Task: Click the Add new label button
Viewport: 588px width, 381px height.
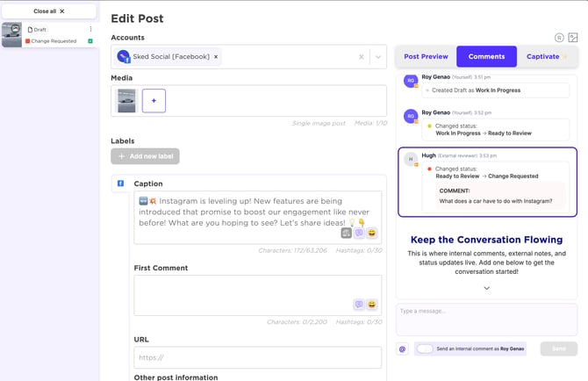Action: pyautogui.click(x=145, y=156)
